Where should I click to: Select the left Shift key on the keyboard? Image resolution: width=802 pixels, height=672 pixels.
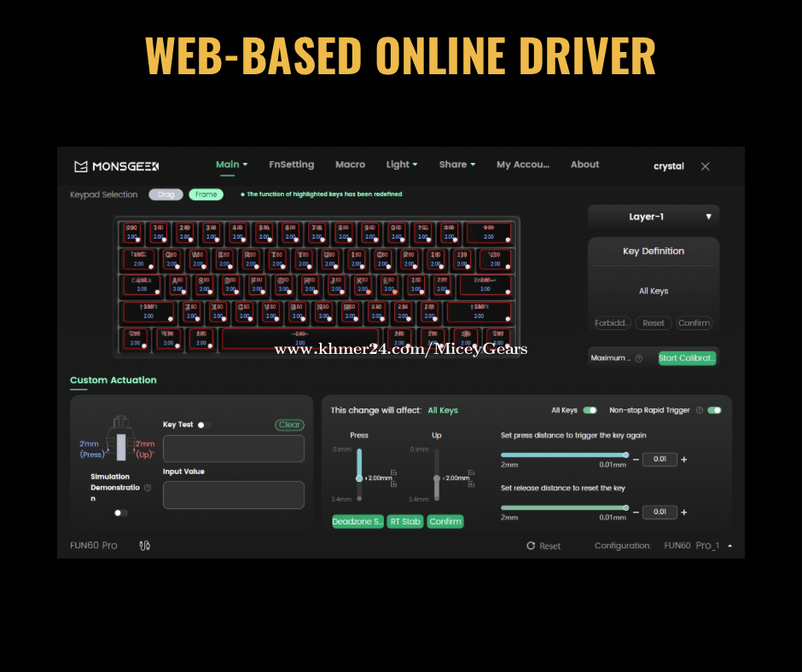pyautogui.click(x=148, y=311)
